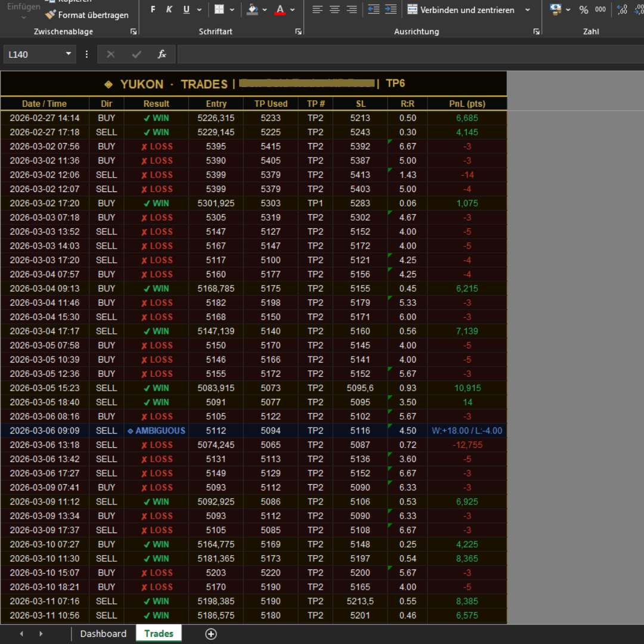
Task: Open font color dropdown arrow
Action: [292, 10]
